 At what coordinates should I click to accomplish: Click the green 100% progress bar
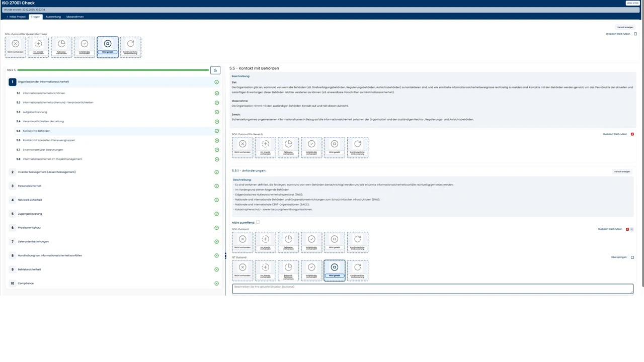(x=113, y=70)
